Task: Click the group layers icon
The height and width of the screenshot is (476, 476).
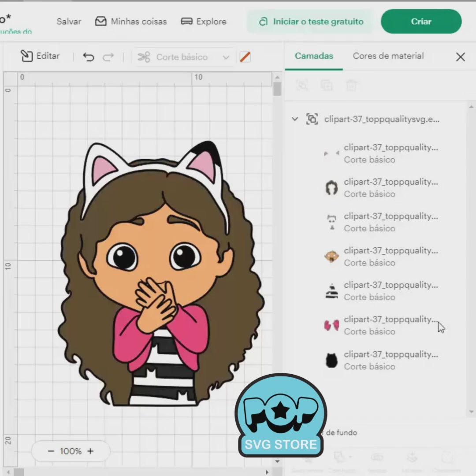Action: [x=302, y=85]
